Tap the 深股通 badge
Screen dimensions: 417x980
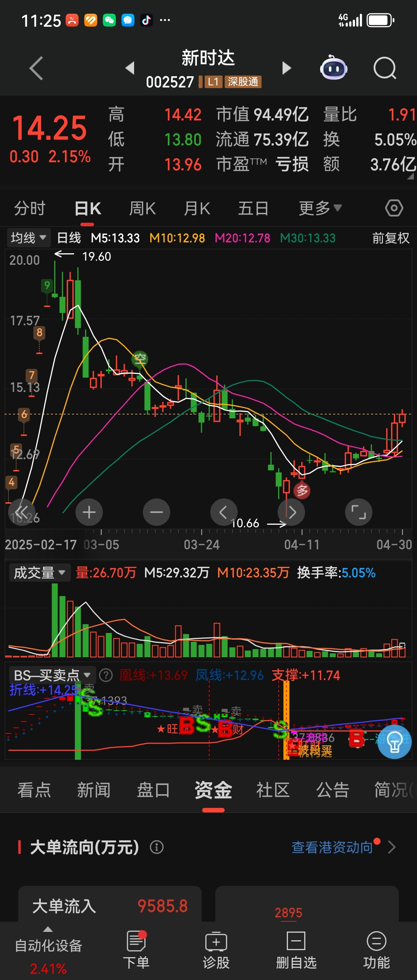243,82
